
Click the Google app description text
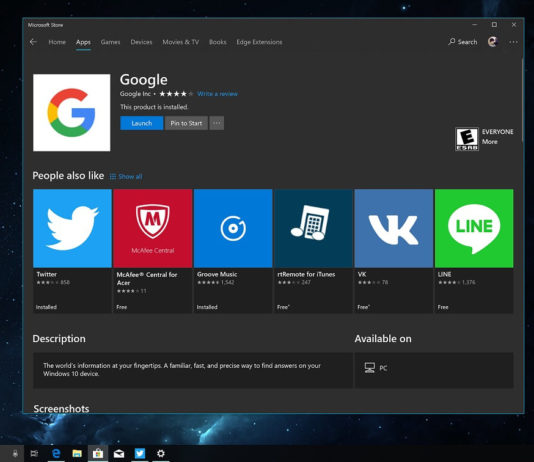182,369
